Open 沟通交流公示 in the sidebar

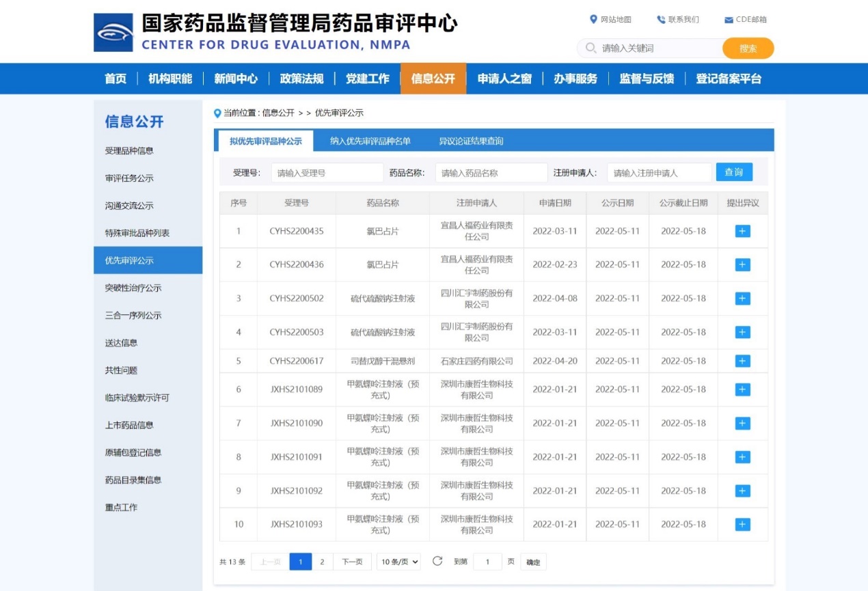tap(148, 205)
